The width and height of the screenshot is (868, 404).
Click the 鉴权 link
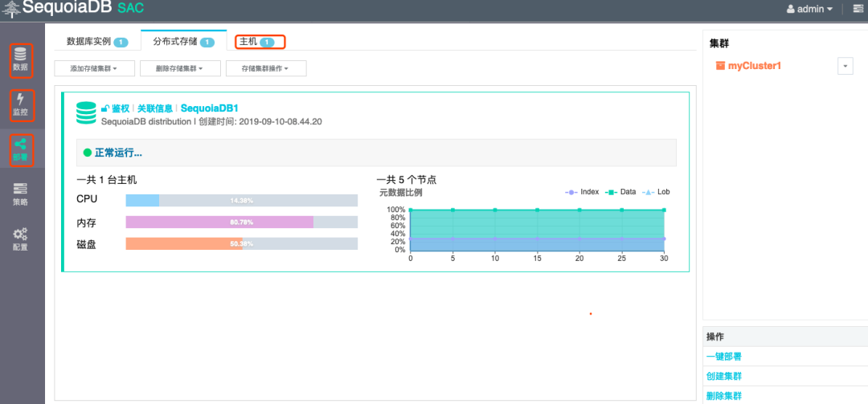tap(121, 108)
